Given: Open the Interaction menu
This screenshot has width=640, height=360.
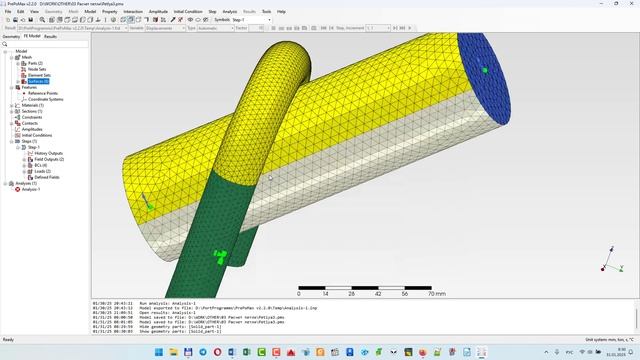Looking at the screenshot, I should point(133,11).
